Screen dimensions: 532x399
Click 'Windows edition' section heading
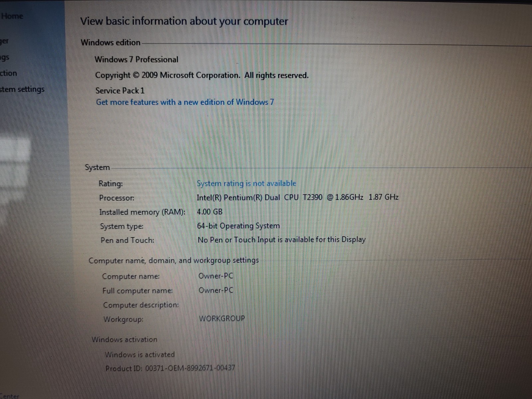coord(110,43)
